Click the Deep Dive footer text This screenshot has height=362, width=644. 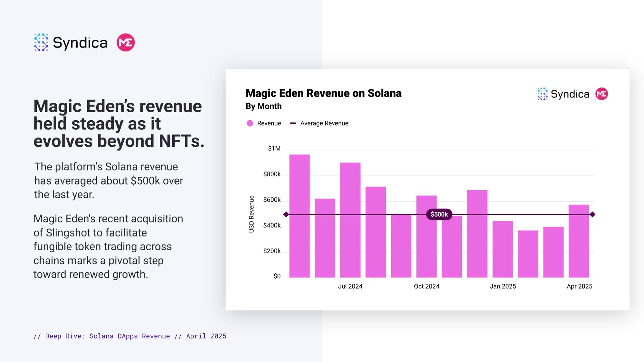click(x=130, y=336)
